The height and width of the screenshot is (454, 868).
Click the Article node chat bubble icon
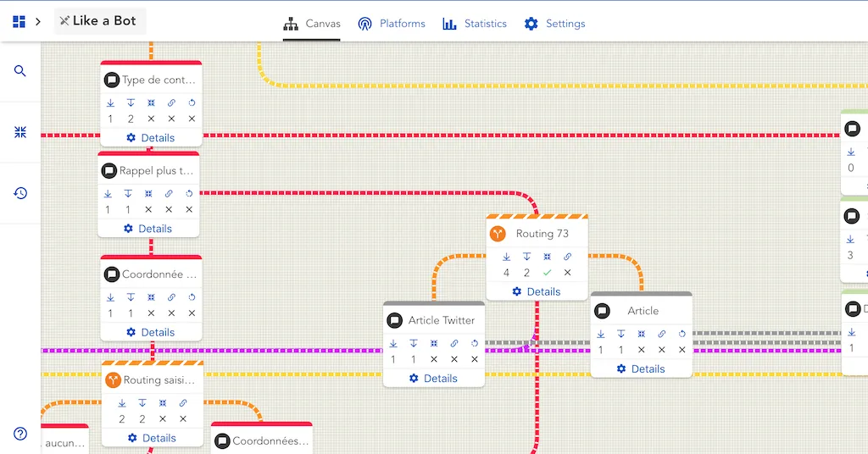coord(603,311)
